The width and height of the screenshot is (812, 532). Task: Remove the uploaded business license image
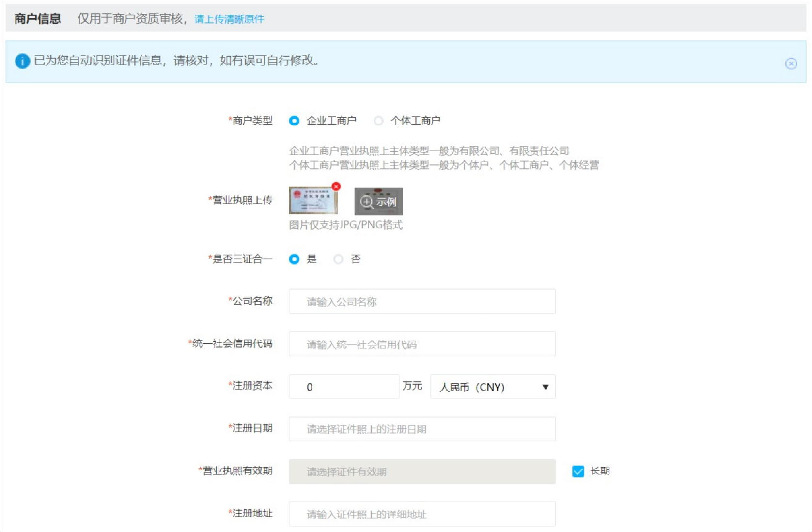(x=336, y=187)
